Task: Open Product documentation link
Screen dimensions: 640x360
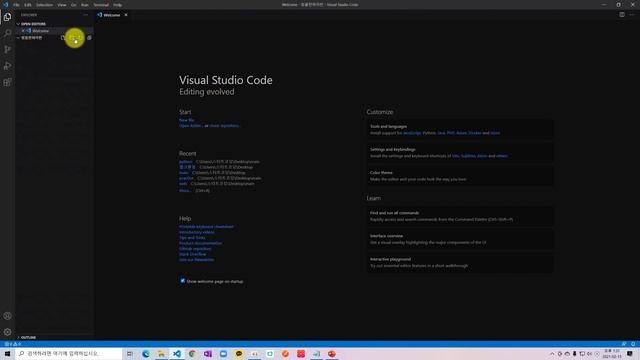Action: click(200, 243)
